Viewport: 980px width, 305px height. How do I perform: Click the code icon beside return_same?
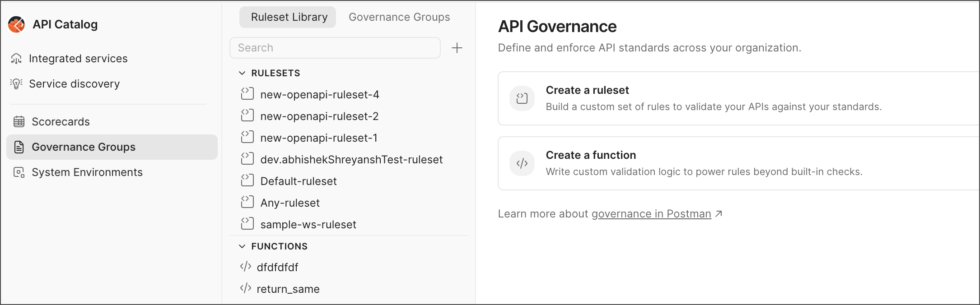click(246, 288)
